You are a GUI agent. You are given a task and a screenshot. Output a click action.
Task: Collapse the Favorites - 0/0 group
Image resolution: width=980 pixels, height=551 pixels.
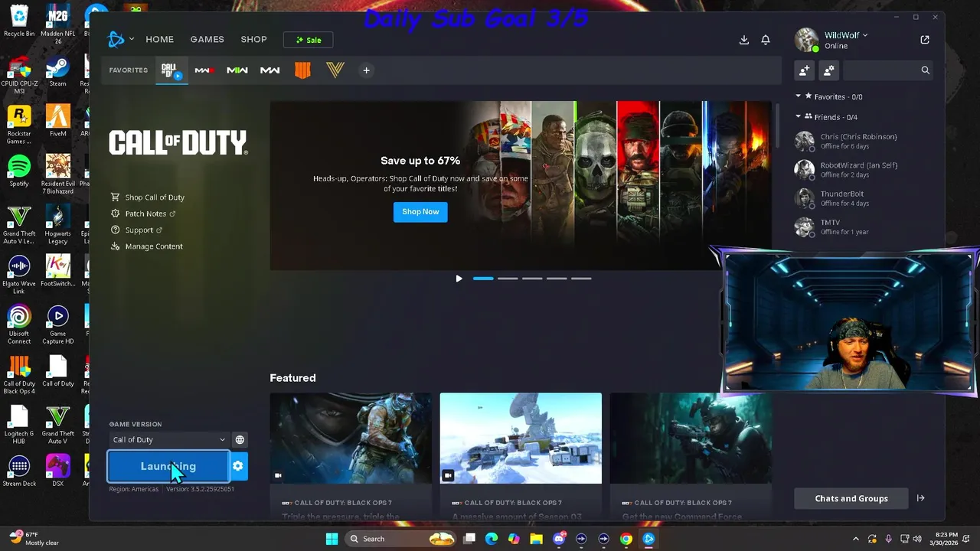[798, 96]
